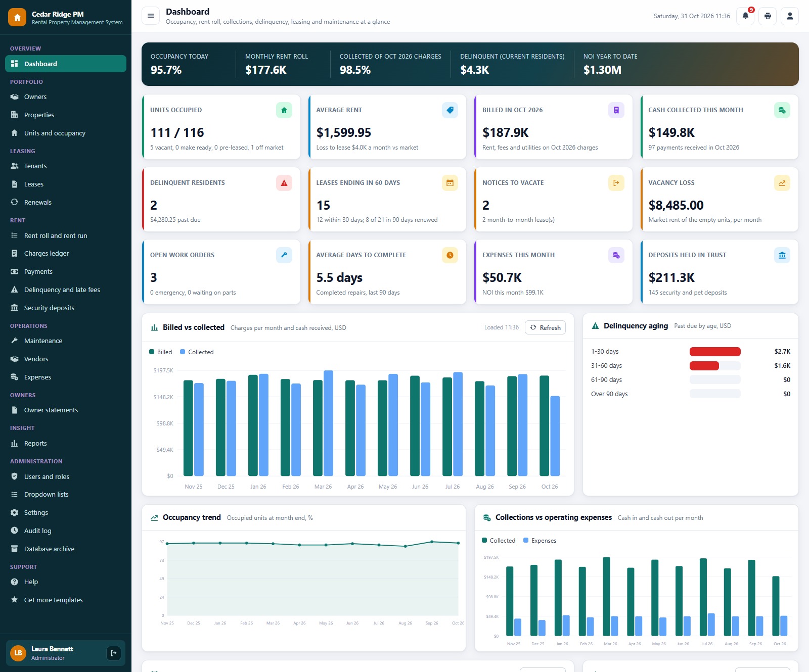
Task: Click the Billed in Oct 2026 icon
Action: [x=616, y=110]
